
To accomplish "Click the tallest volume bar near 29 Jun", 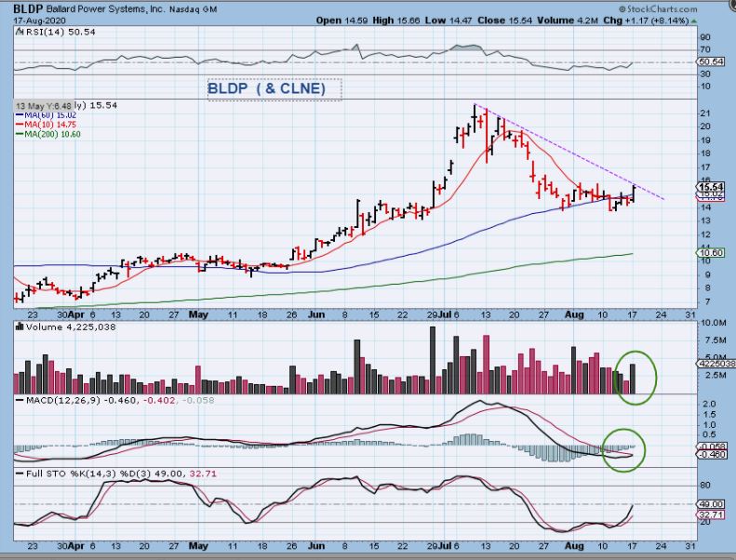I will (x=433, y=360).
